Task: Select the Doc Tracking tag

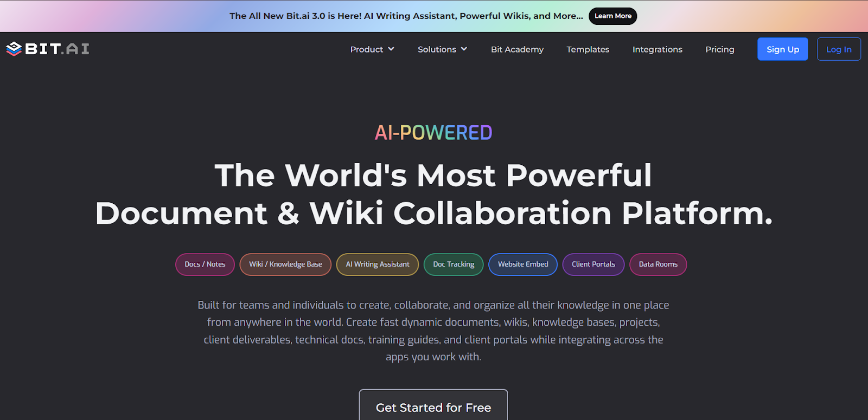Action: click(454, 264)
